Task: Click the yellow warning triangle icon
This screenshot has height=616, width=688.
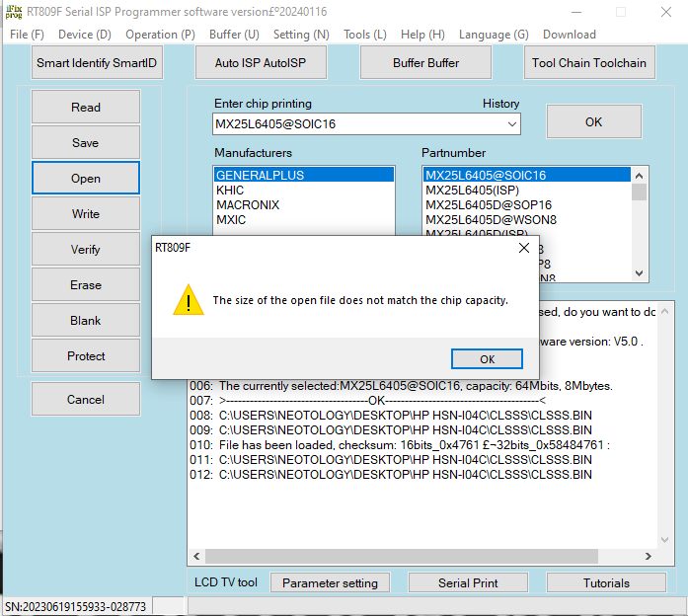Action: pos(188,300)
